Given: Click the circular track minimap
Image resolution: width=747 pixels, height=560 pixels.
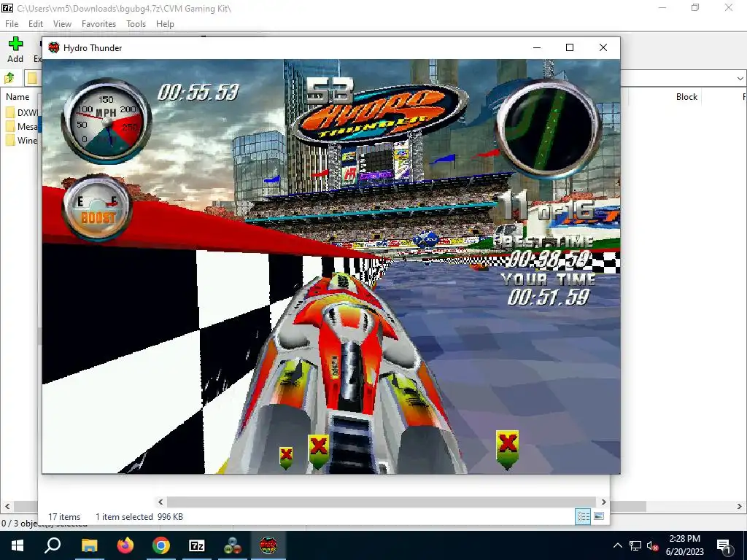Looking at the screenshot, I should 548,128.
